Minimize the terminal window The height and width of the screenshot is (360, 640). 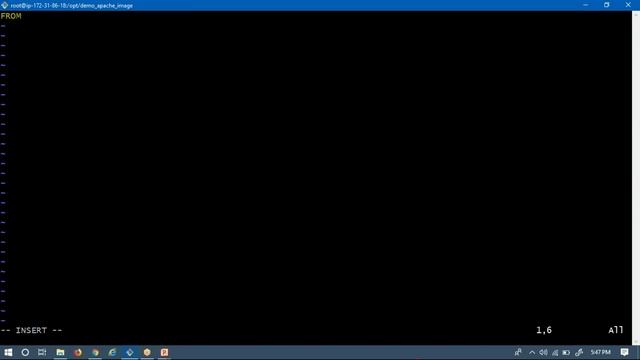(586, 5)
